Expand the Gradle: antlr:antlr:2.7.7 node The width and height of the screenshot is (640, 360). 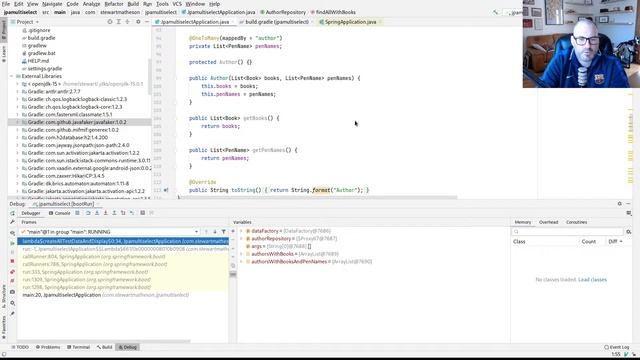(17, 92)
